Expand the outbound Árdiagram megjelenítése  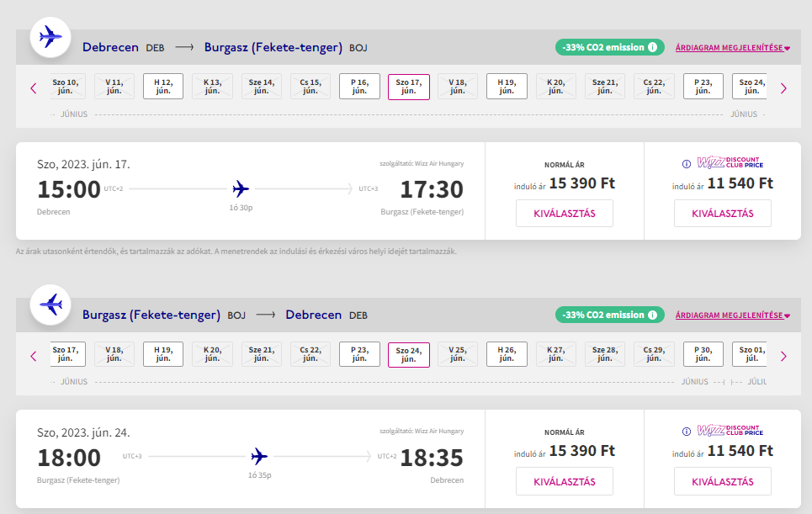(732, 48)
